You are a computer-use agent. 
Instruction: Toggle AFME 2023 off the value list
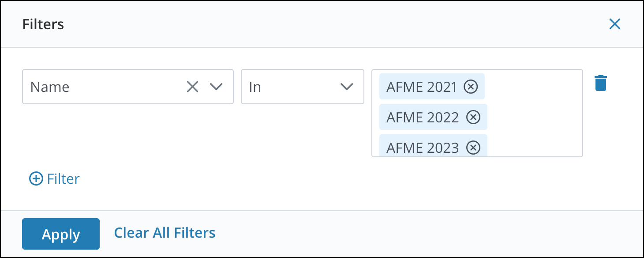pos(473,148)
